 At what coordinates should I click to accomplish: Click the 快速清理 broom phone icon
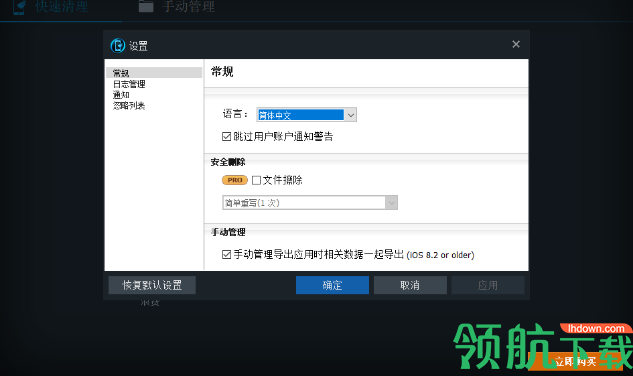[x=19, y=7]
